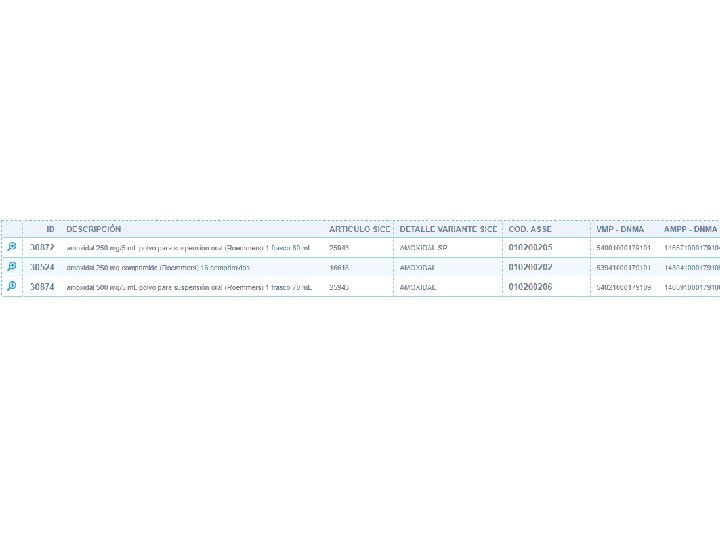Select ARTICULO SICE value in row 30874
This screenshot has width=720, height=540.
coord(339,287)
